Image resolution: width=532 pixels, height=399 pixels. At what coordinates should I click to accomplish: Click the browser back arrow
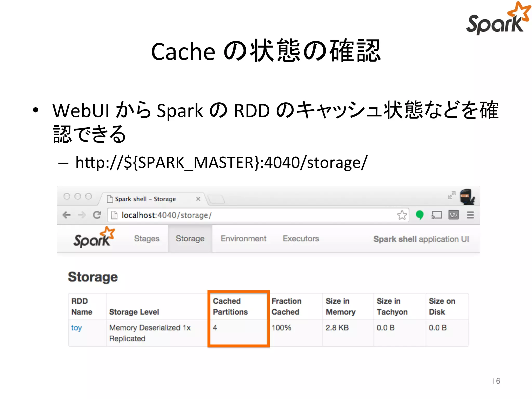pos(66,215)
